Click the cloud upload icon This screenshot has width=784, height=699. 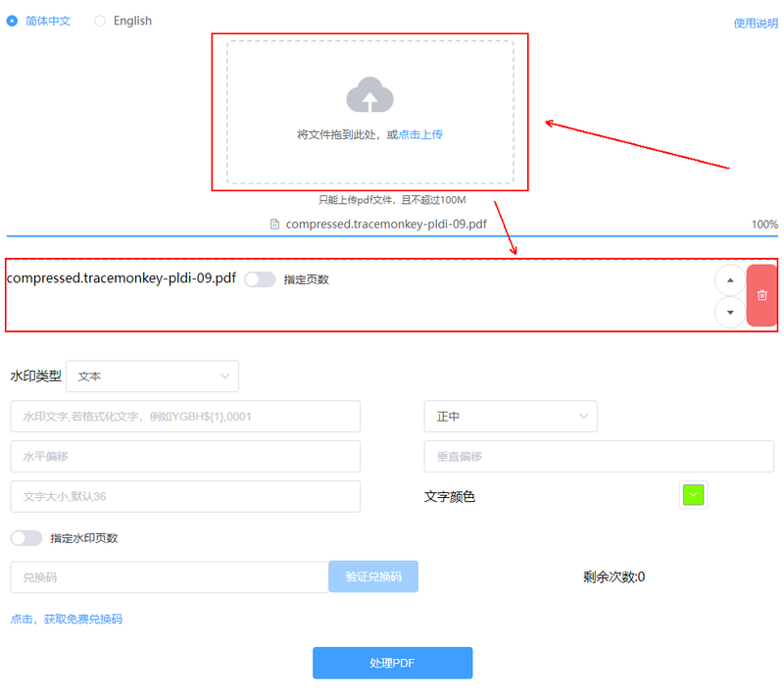click(x=369, y=94)
